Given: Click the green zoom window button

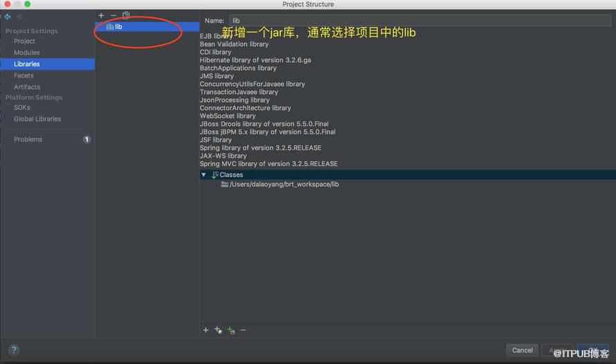Looking at the screenshot, I should (x=27, y=4).
